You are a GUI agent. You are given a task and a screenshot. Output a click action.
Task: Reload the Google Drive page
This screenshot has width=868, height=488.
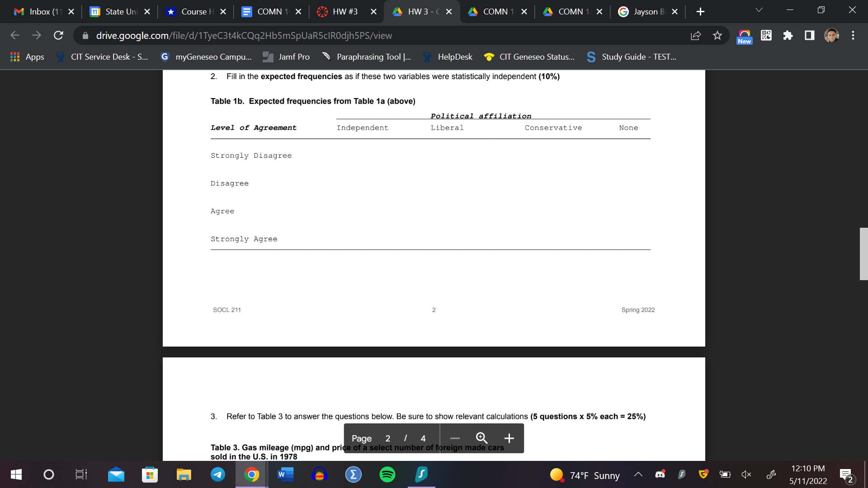[58, 35]
